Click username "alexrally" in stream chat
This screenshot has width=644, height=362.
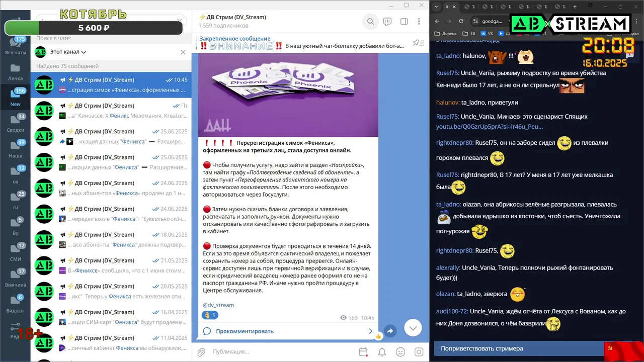[448, 268]
